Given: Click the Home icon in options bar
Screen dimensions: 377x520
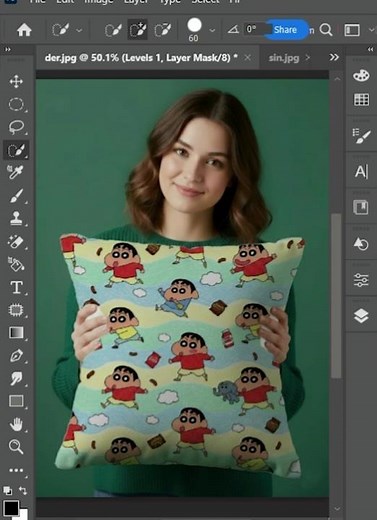Looking at the screenshot, I should click(24, 30).
